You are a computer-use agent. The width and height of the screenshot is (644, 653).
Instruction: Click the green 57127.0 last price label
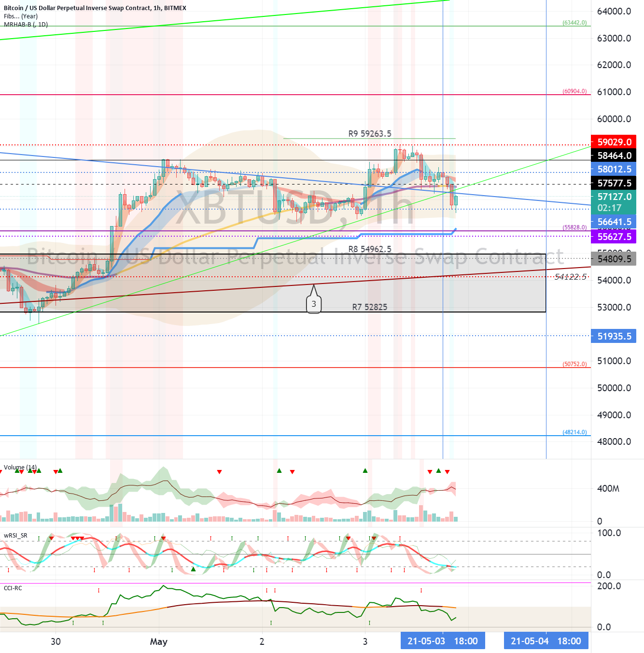(614, 197)
